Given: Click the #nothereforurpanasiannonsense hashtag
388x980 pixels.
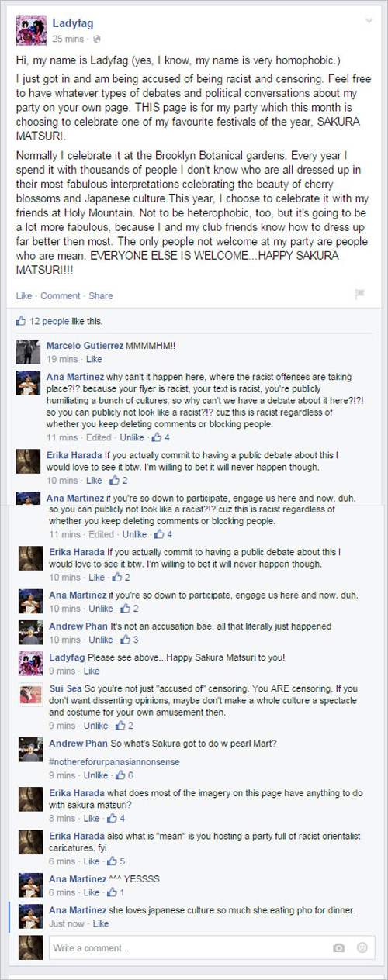Looking at the screenshot, I should [x=113, y=762].
